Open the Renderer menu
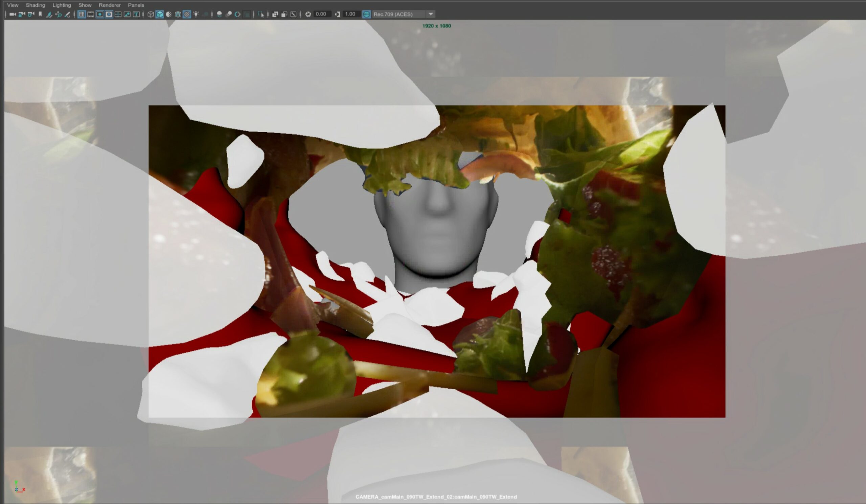This screenshot has height=504, width=866. [110, 5]
